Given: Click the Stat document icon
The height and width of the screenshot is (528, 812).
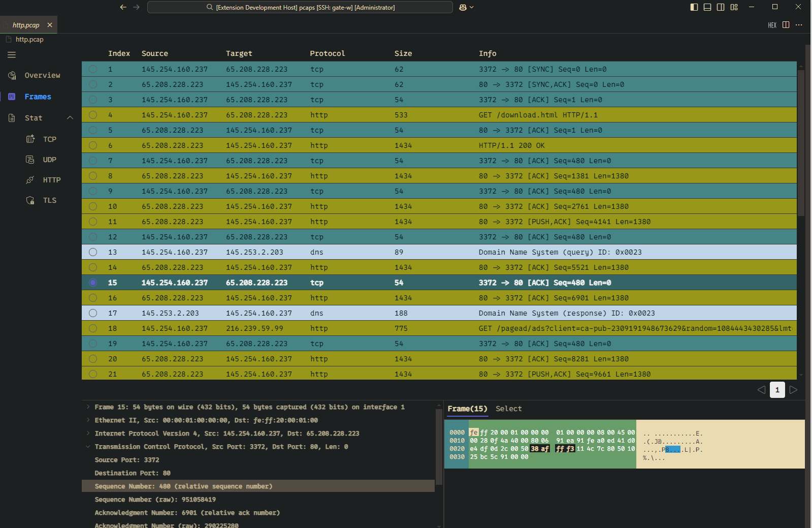Looking at the screenshot, I should [x=12, y=118].
